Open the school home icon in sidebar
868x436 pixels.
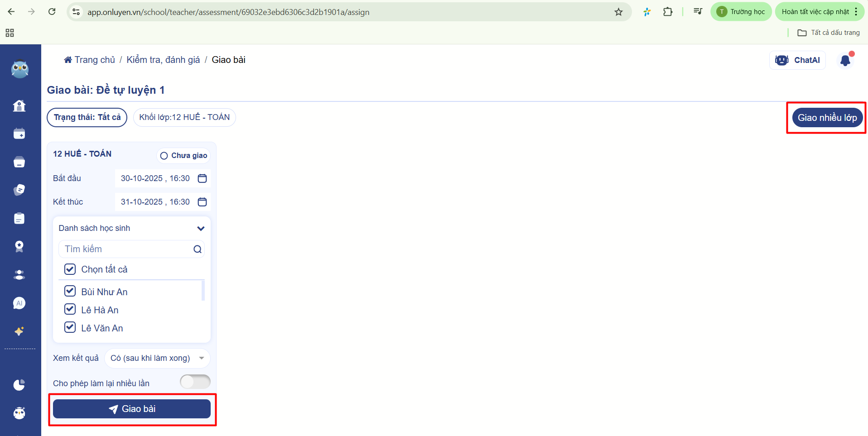19,105
